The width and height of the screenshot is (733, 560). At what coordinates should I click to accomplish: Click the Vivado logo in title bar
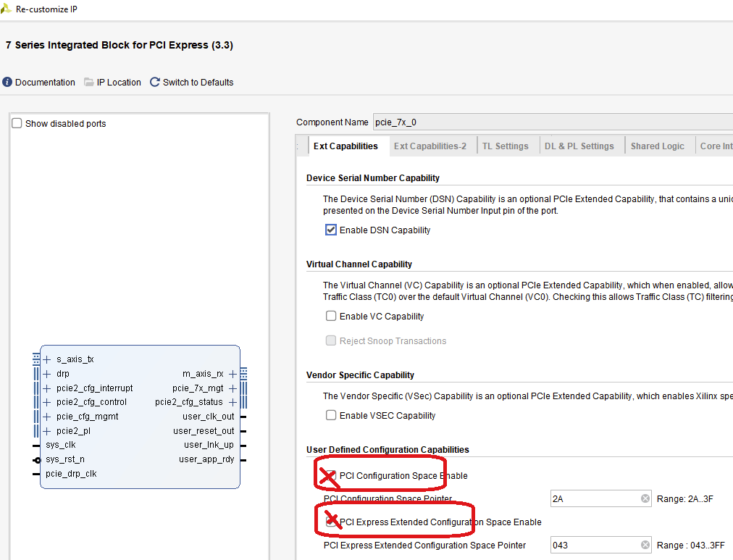click(x=6, y=9)
